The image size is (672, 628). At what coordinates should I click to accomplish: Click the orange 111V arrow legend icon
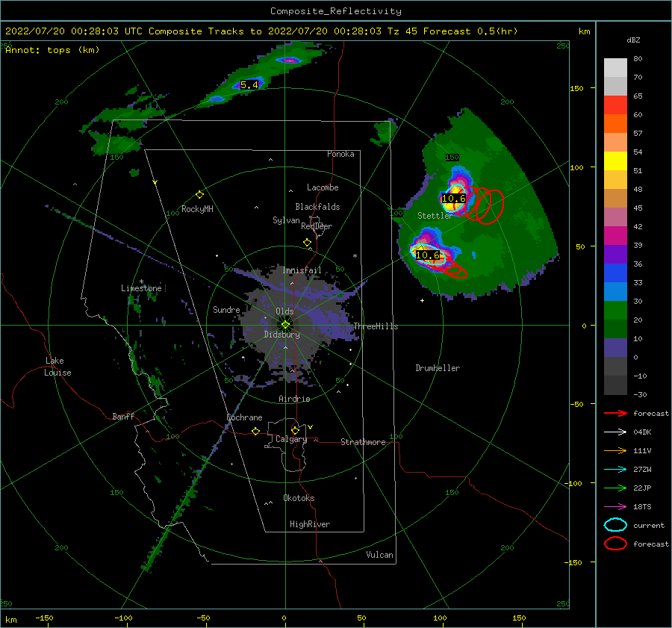pyautogui.click(x=615, y=450)
